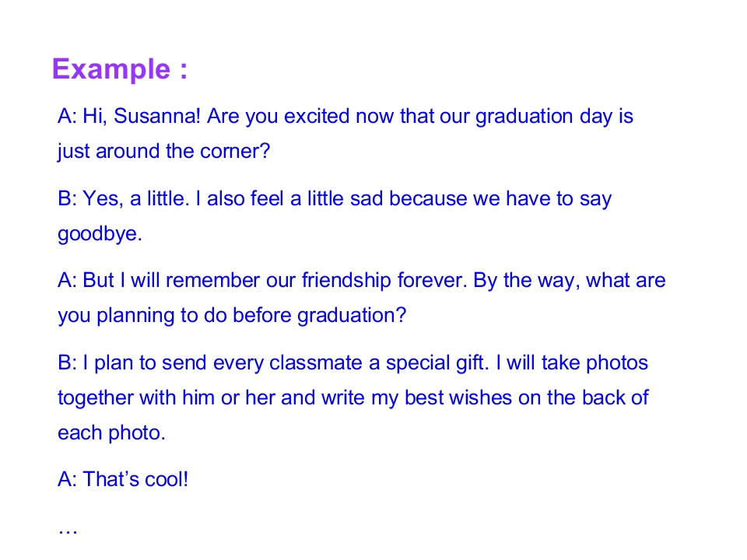Click the text "each photo."

[x=111, y=433]
